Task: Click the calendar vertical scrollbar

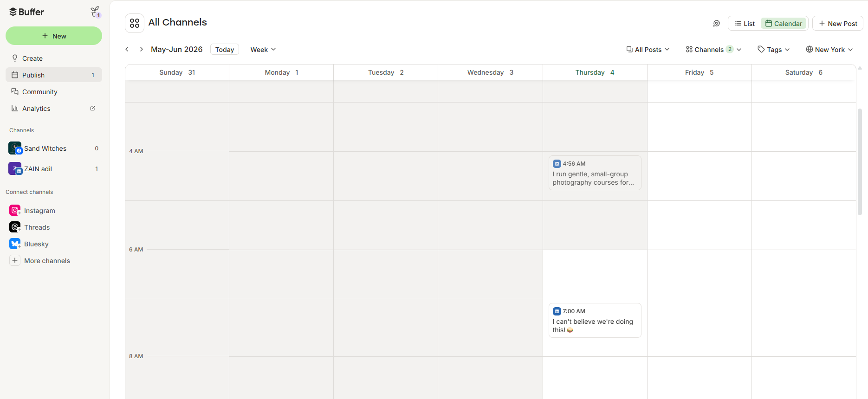Action: (x=860, y=162)
